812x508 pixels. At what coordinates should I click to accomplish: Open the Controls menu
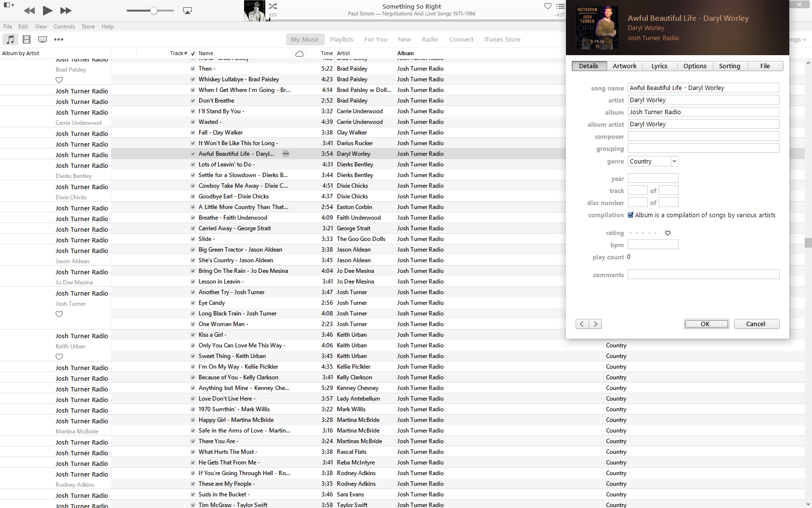[64, 27]
